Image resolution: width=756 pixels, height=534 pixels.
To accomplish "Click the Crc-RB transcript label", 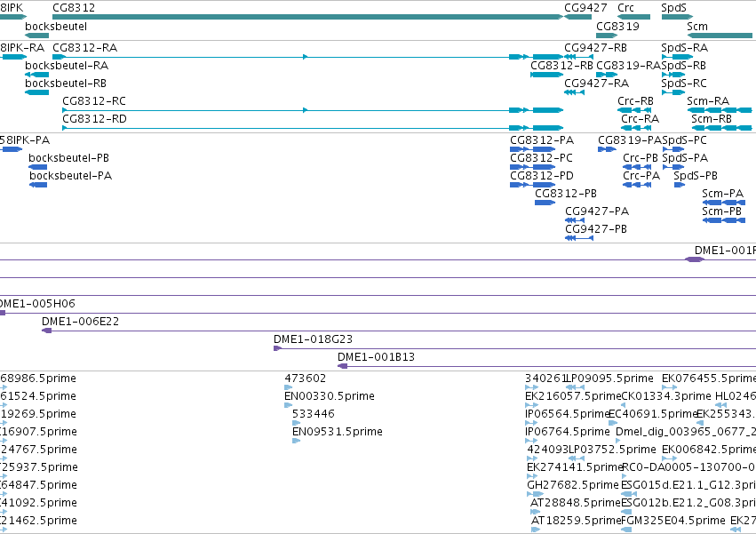I will pos(635,101).
